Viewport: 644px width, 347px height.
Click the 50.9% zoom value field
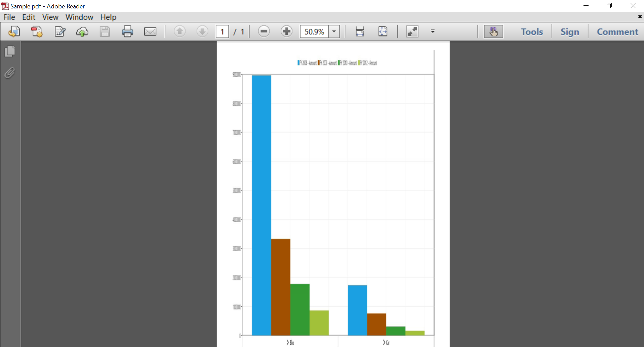click(x=314, y=32)
